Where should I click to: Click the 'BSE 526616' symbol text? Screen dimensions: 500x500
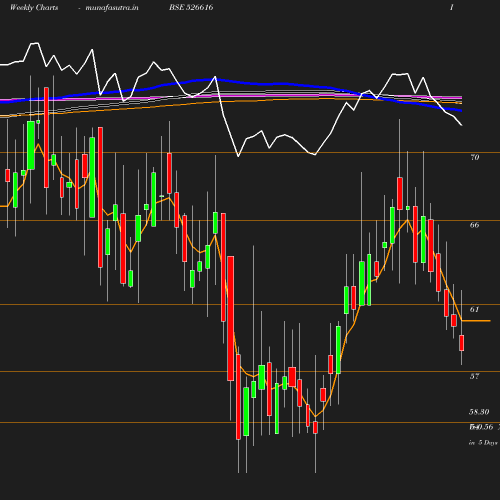(191, 7)
